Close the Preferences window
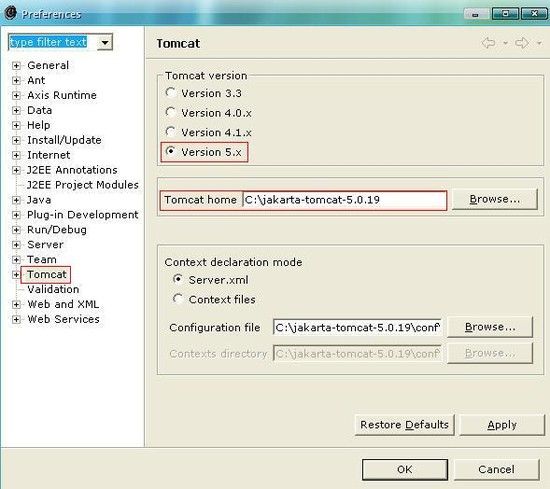 pos(534,14)
